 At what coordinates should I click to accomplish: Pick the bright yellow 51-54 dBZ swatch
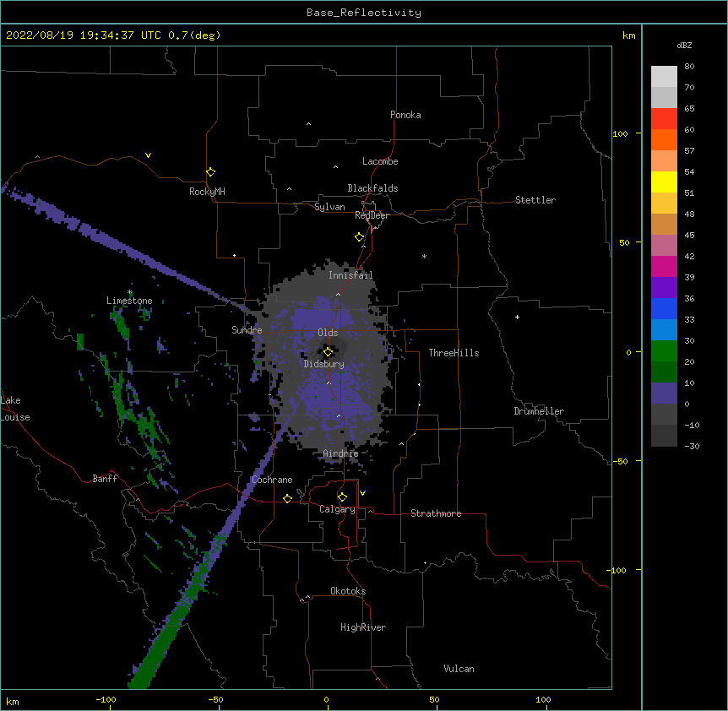point(664,182)
